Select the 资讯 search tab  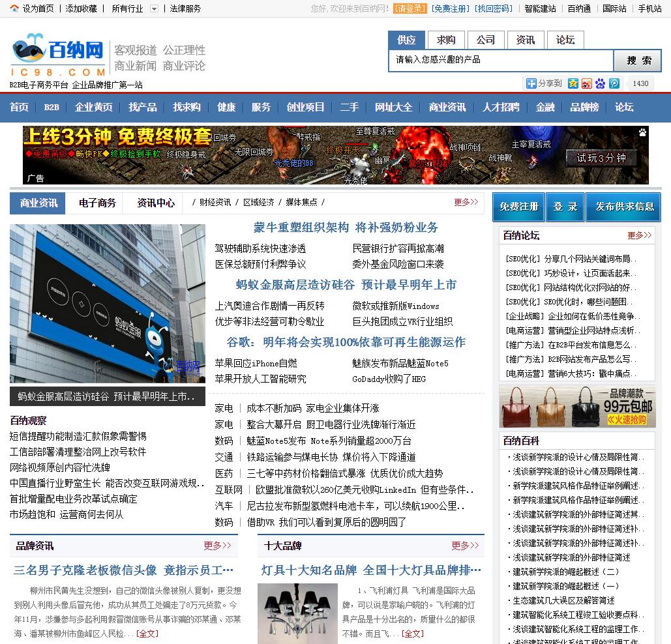526,40
